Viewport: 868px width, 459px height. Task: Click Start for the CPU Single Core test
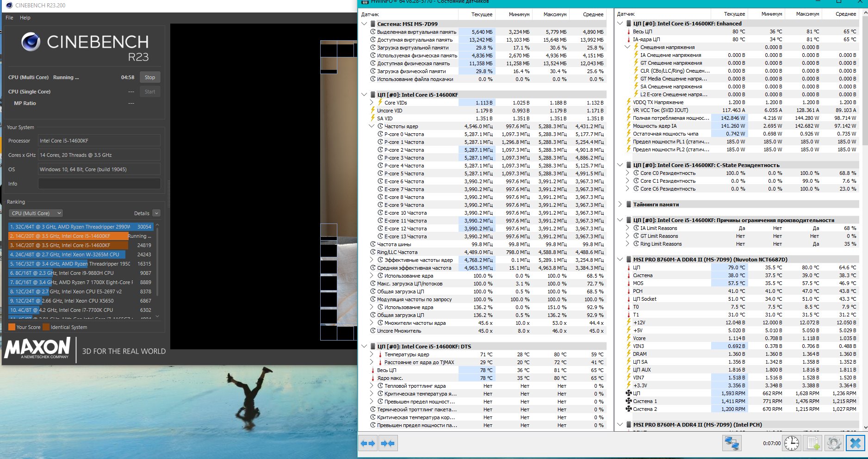[x=150, y=92]
